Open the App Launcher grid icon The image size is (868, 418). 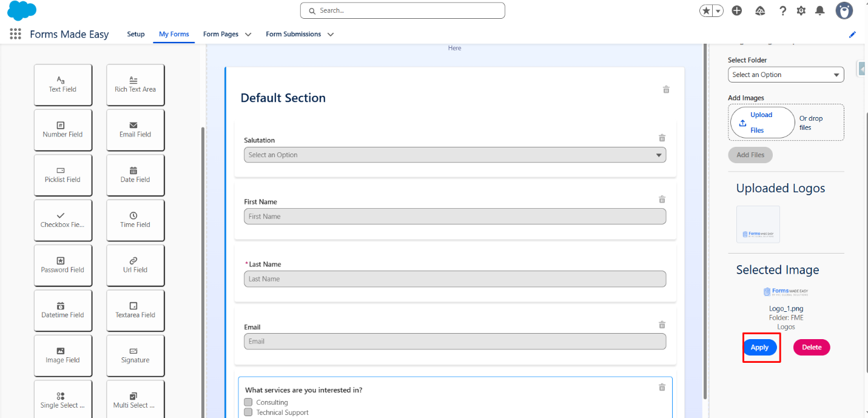(x=16, y=34)
